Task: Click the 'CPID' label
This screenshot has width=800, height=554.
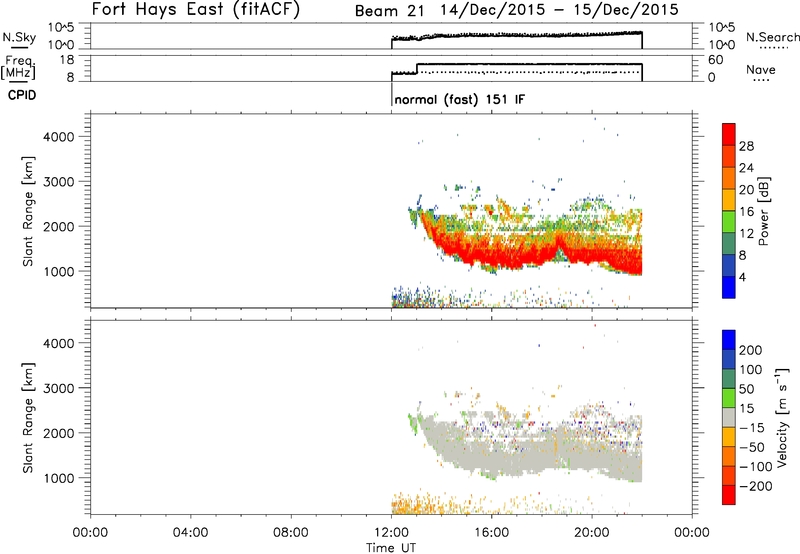Action: 22,95
